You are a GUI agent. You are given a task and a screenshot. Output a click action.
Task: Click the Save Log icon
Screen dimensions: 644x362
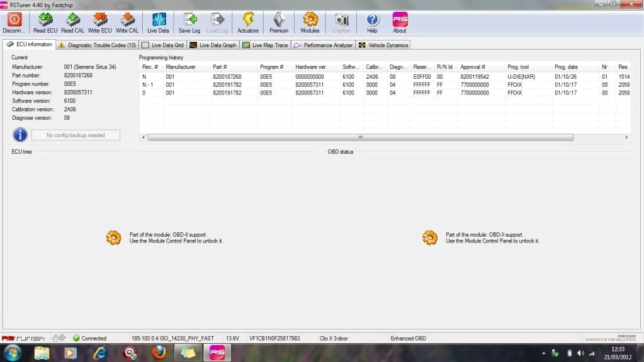click(x=189, y=20)
